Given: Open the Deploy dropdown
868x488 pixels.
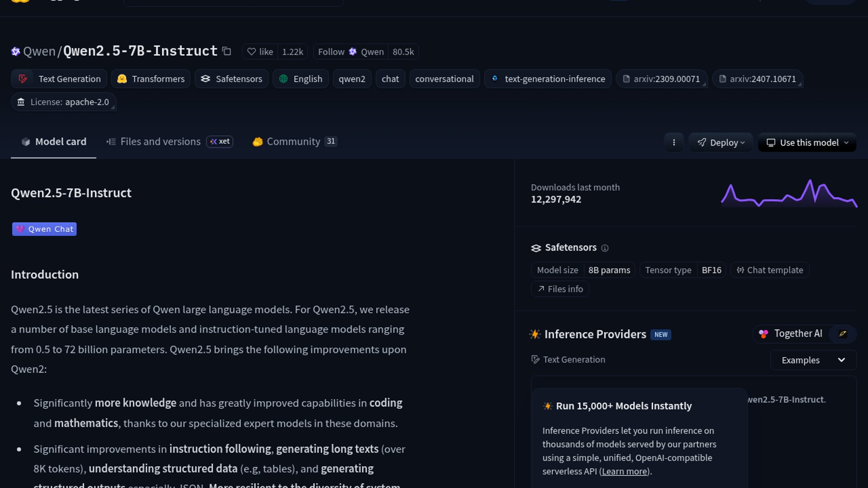Looking at the screenshot, I should (721, 142).
